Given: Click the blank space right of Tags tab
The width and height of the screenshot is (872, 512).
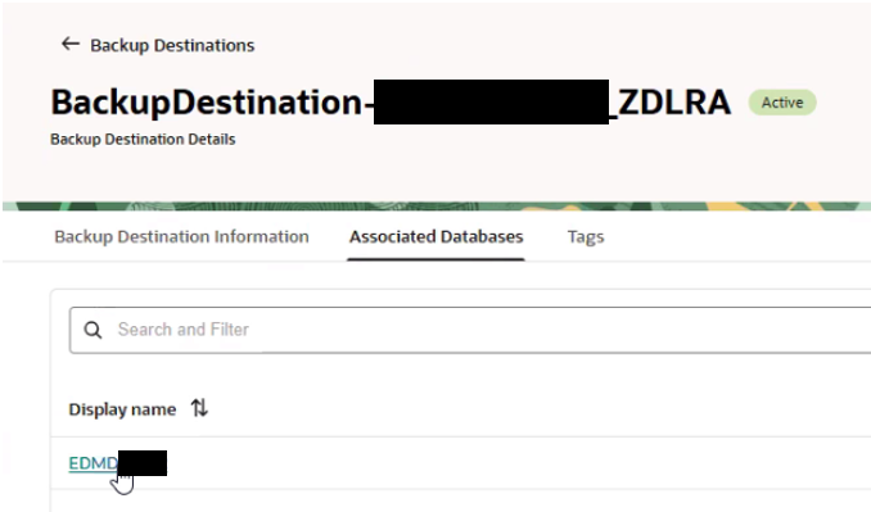Looking at the screenshot, I should tap(730, 237).
